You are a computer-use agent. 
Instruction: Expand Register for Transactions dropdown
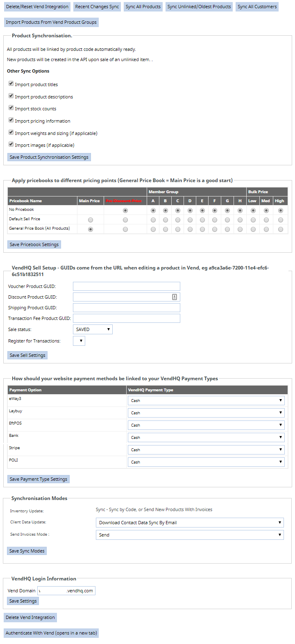[x=79, y=341]
